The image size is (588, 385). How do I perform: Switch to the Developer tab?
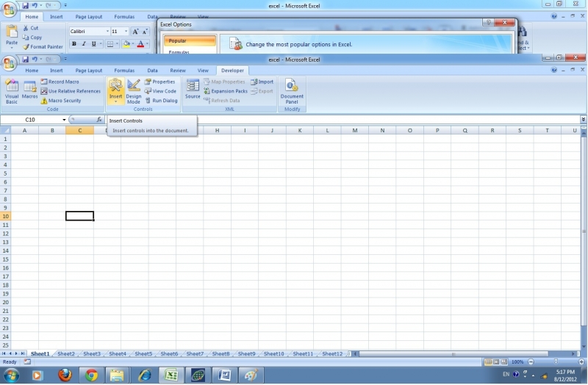(232, 71)
